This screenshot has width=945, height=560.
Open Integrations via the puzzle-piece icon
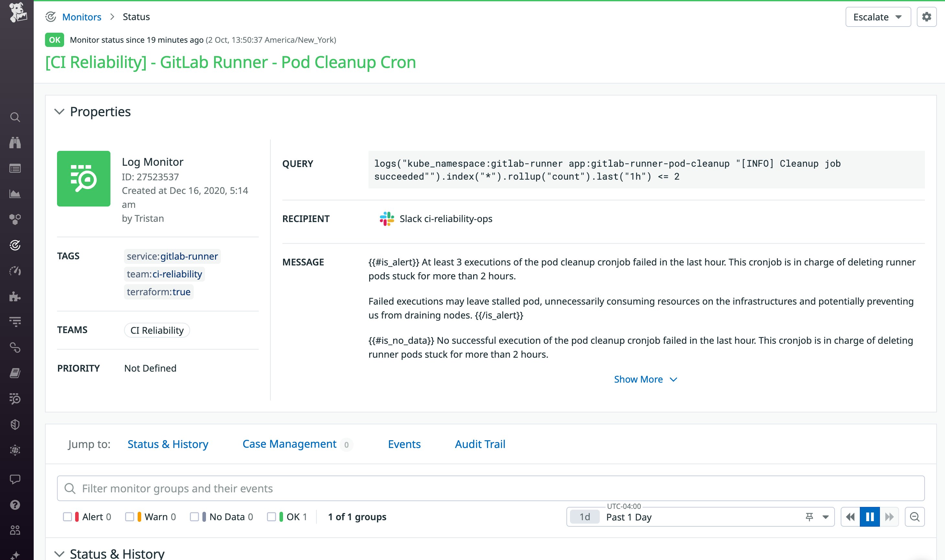[x=16, y=297]
